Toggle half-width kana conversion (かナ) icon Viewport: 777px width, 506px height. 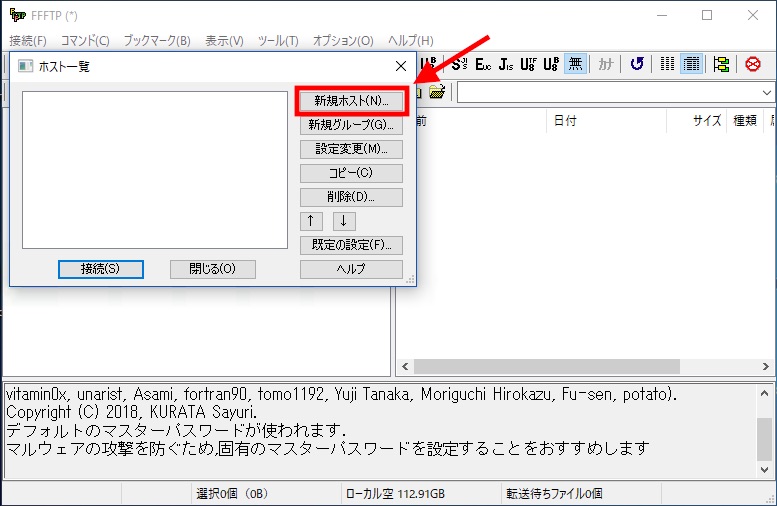[x=606, y=64]
